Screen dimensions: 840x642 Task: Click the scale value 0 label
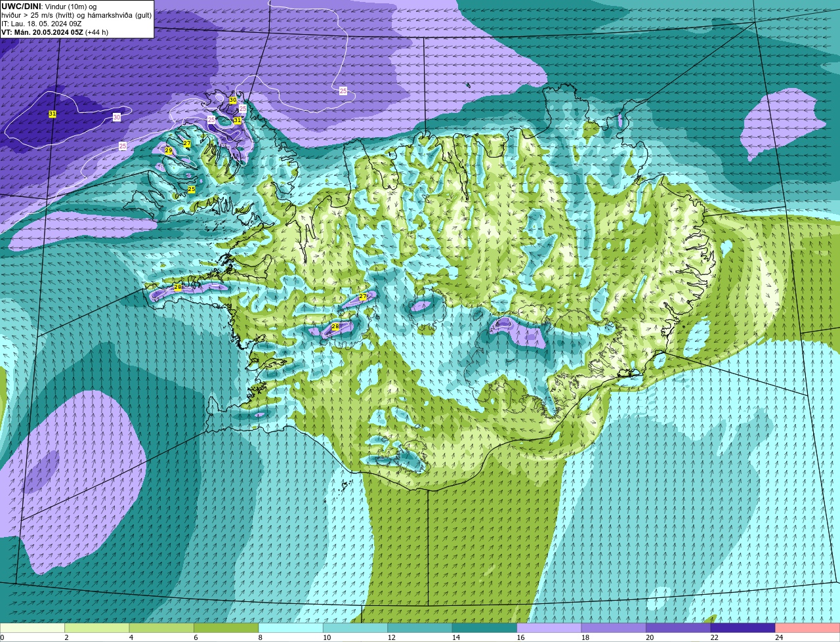pos(2,637)
